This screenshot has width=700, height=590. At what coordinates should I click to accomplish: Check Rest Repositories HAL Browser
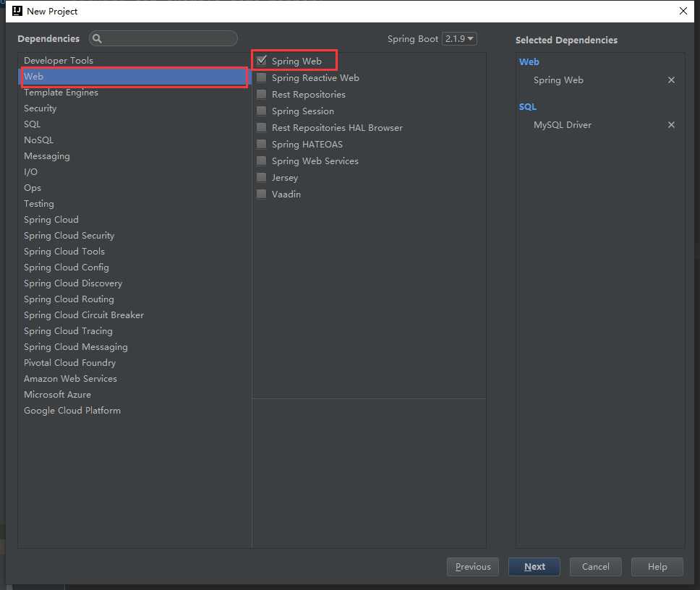tap(262, 127)
